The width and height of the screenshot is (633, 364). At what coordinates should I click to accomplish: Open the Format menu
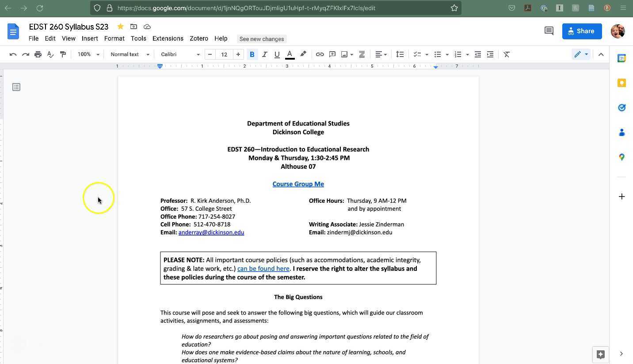click(x=114, y=38)
